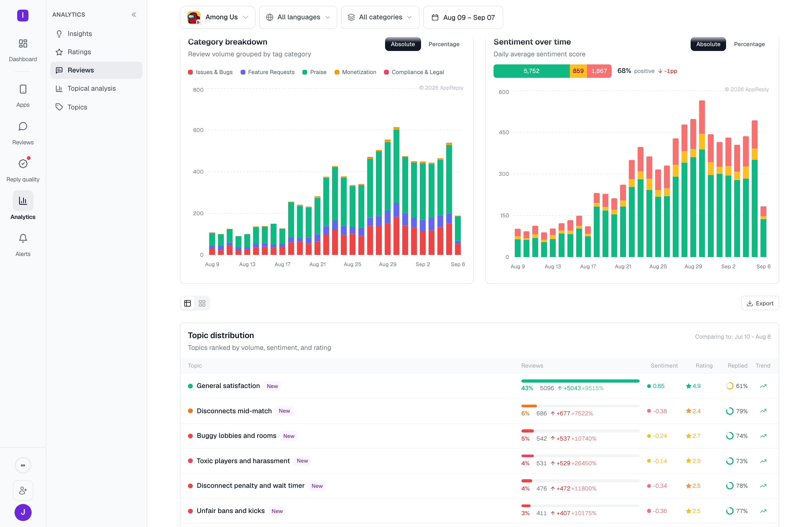The image size is (812, 527).
Task: Open Unfair bans and kicks topic
Action: (231, 511)
